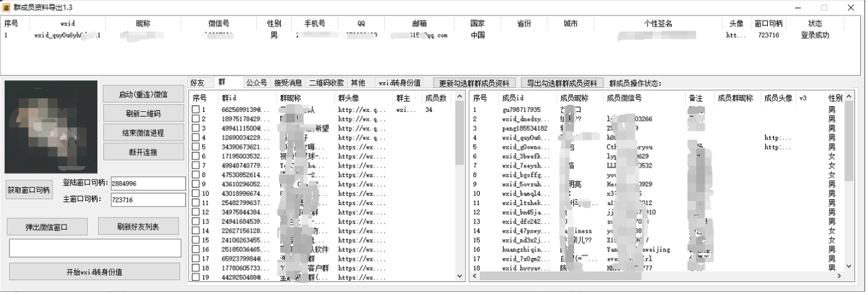The width and height of the screenshot is (868, 295).
Task: Open the wxid转身份值 tab
Action: click(x=400, y=83)
